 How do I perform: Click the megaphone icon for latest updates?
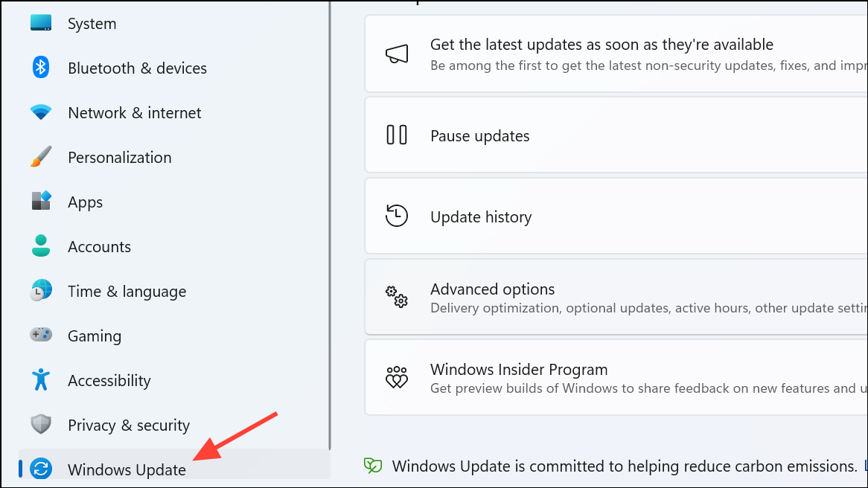click(397, 53)
